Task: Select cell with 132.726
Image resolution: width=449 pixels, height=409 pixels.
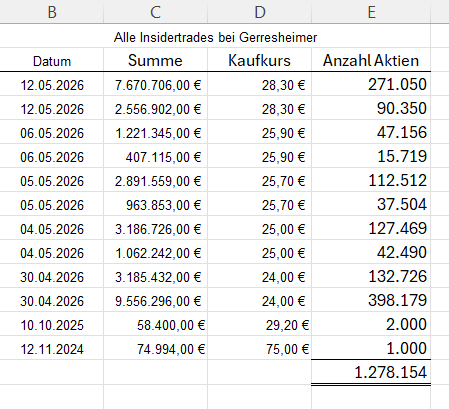Action: pyautogui.click(x=371, y=276)
